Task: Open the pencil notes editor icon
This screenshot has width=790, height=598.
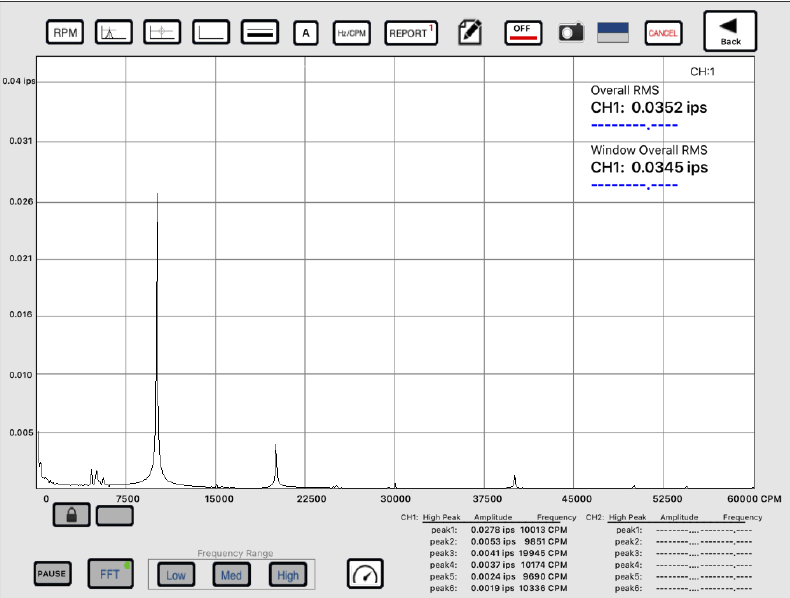Action: coord(470,32)
